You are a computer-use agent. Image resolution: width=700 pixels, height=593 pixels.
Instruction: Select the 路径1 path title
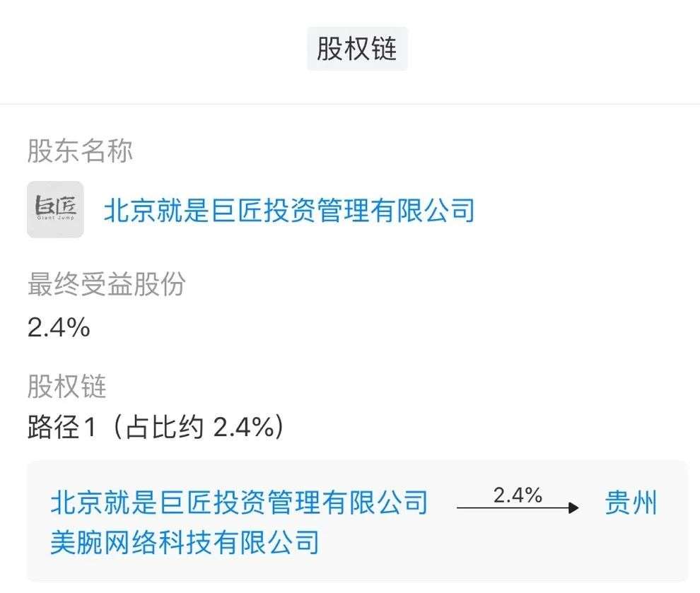pyautogui.click(x=61, y=428)
